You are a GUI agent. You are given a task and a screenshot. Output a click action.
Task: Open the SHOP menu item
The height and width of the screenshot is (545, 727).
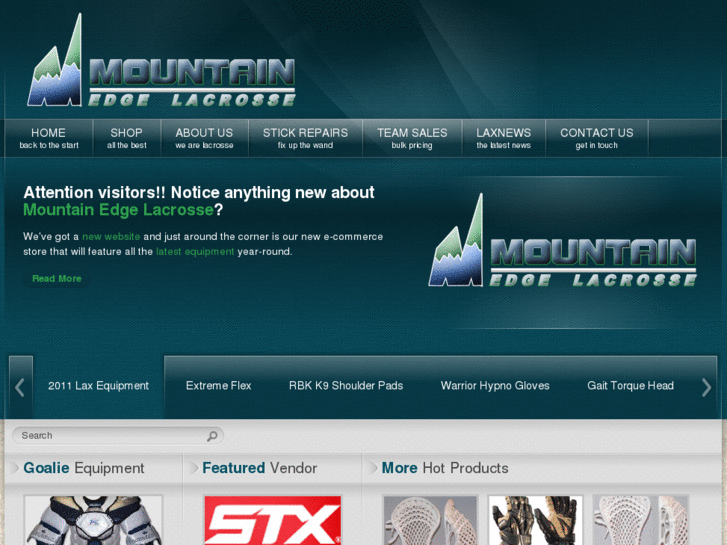point(127,138)
